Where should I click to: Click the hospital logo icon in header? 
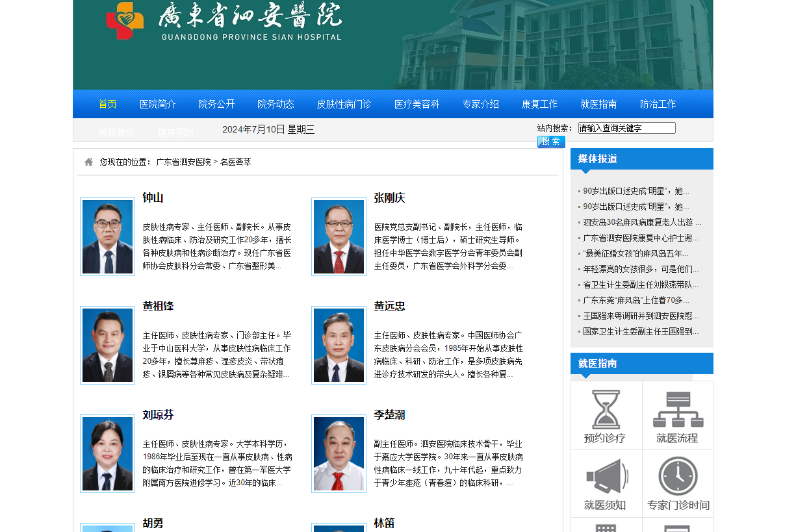125,21
